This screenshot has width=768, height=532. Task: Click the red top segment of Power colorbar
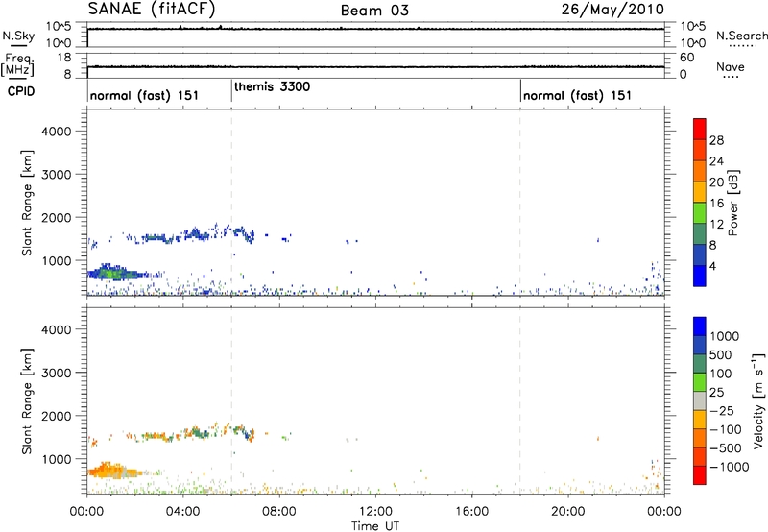(x=700, y=130)
